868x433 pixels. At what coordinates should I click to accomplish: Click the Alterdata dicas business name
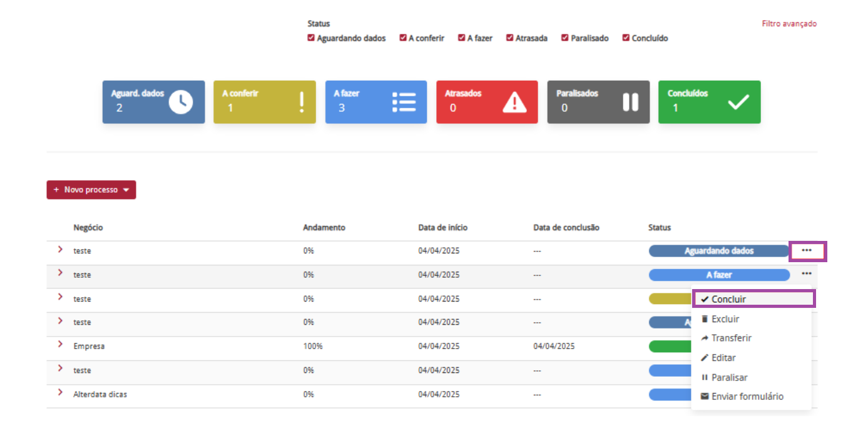[x=100, y=395]
